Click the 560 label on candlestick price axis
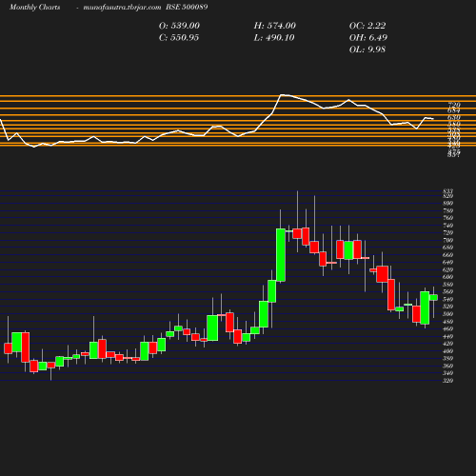The height and width of the screenshot is (476, 476). coord(447,292)
